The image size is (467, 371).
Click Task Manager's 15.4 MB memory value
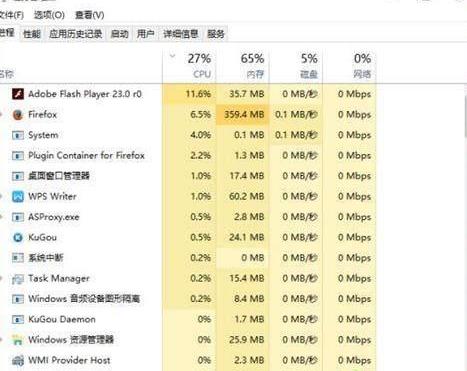pyautogui.click(x=247, y=279)
